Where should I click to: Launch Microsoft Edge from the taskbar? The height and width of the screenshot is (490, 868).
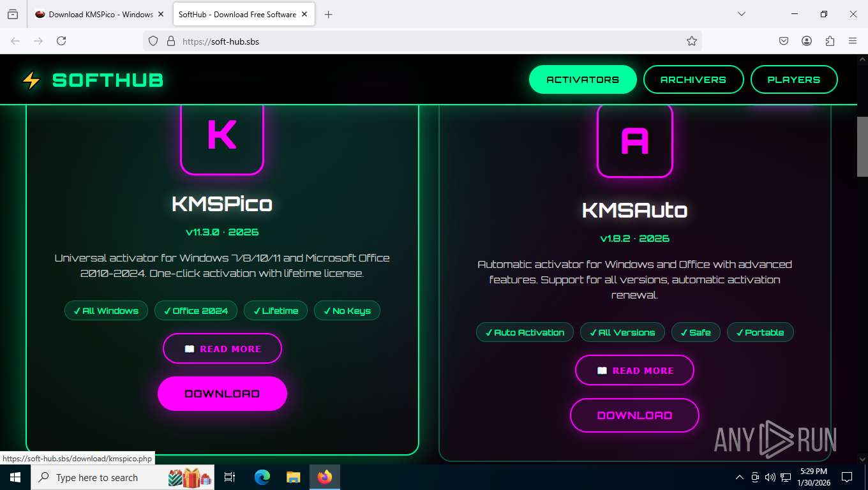pos(262,477)
